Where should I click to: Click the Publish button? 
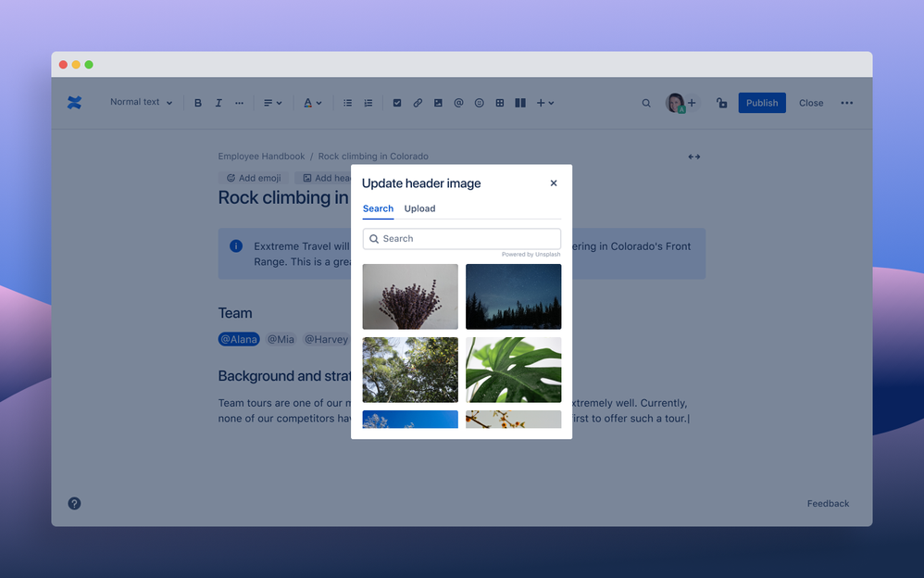762,103
